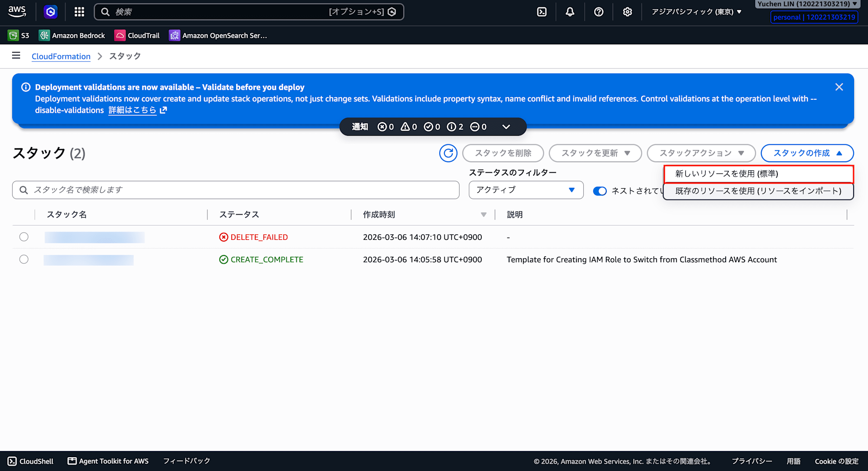Open Amazon Bedrock favorite shortcut

coord(72,36)
